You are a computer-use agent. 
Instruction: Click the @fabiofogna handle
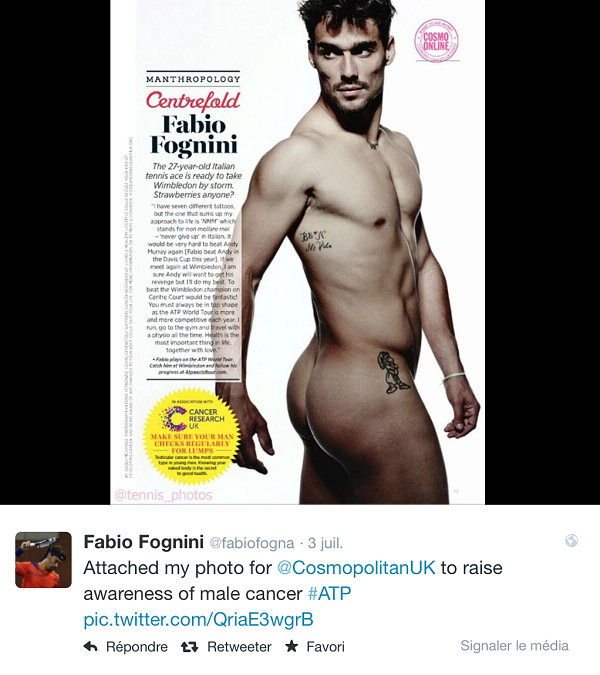pyautogui.click(x=252, y=543)
